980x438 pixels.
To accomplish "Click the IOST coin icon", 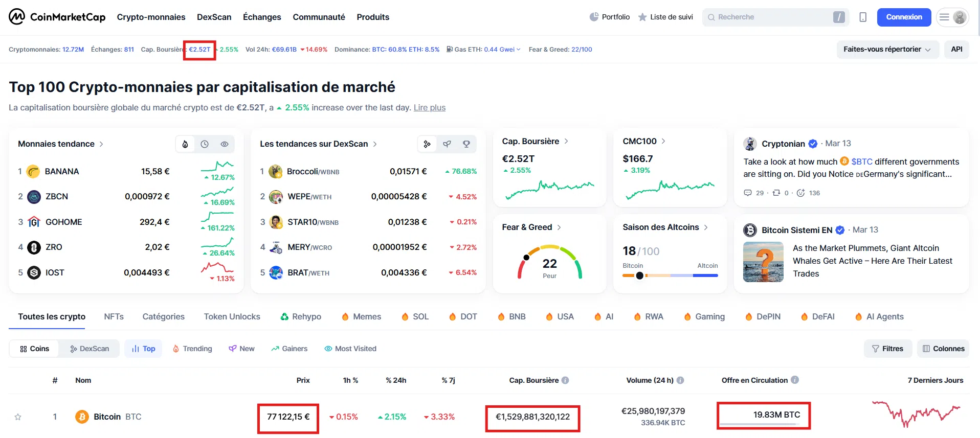I will click(34, 272).
